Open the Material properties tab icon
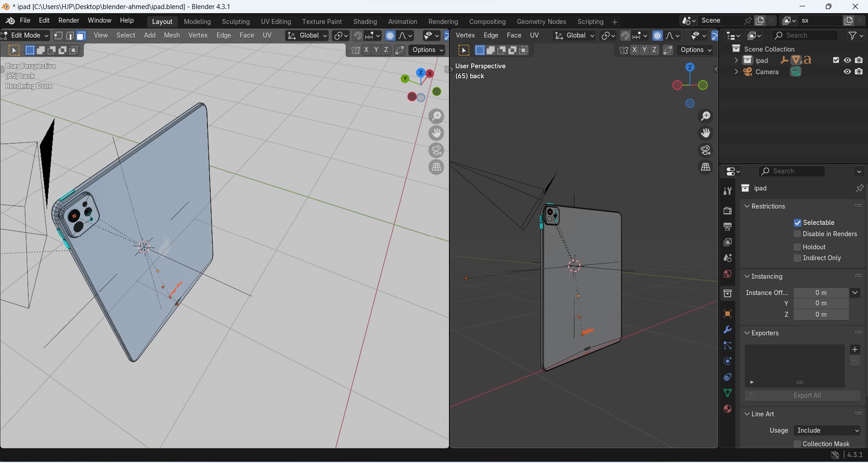 pos(728,409)
